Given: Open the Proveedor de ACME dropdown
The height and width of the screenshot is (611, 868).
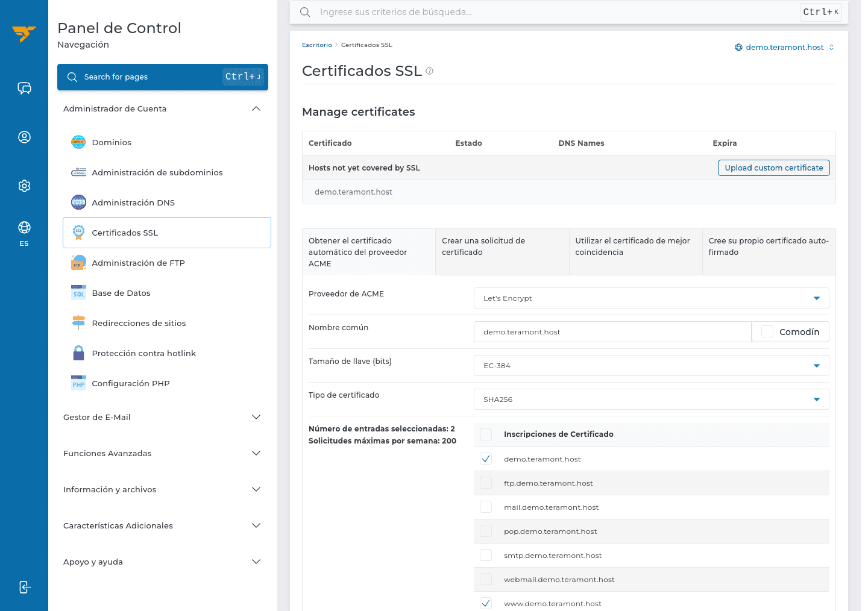Looking at the screenshot, I should point(651,298).
